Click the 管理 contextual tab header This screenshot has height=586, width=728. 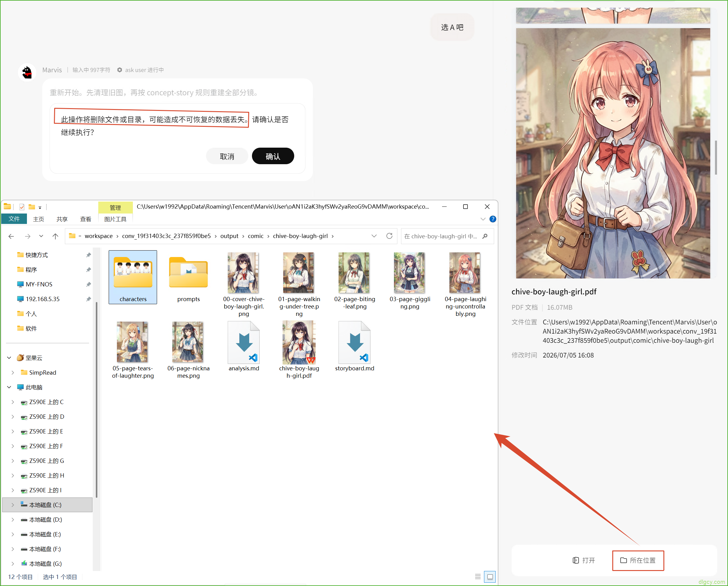tap(115, 207)
